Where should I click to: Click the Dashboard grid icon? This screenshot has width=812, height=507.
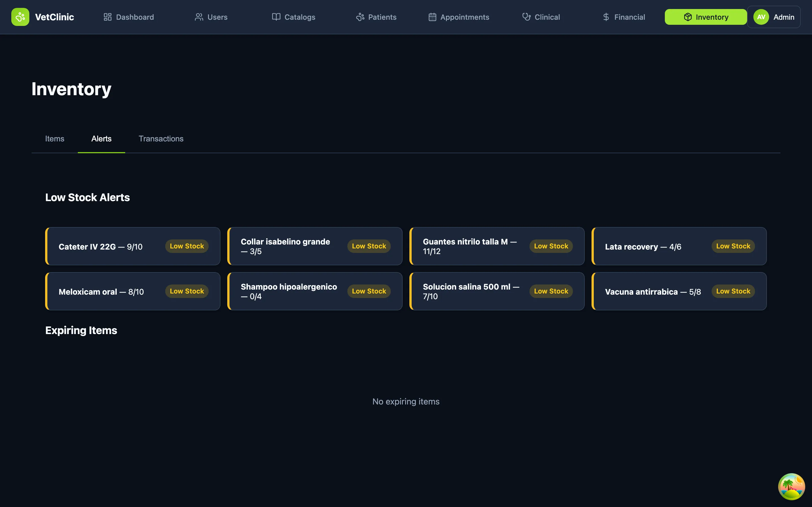[x=107, y=17]
